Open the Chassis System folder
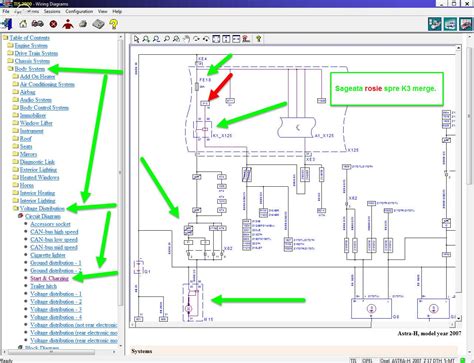This screenshot has width=474, height=363. pos(32,61)
